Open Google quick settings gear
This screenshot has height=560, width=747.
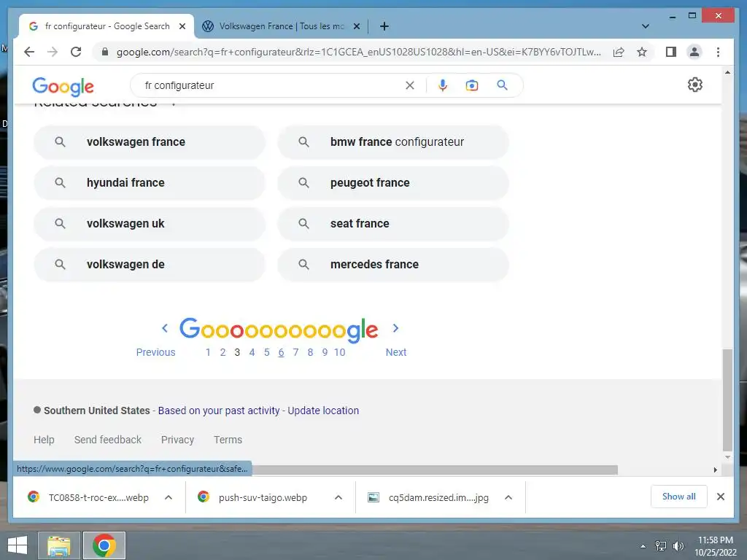pyautogui.click(x=694, y=85)
